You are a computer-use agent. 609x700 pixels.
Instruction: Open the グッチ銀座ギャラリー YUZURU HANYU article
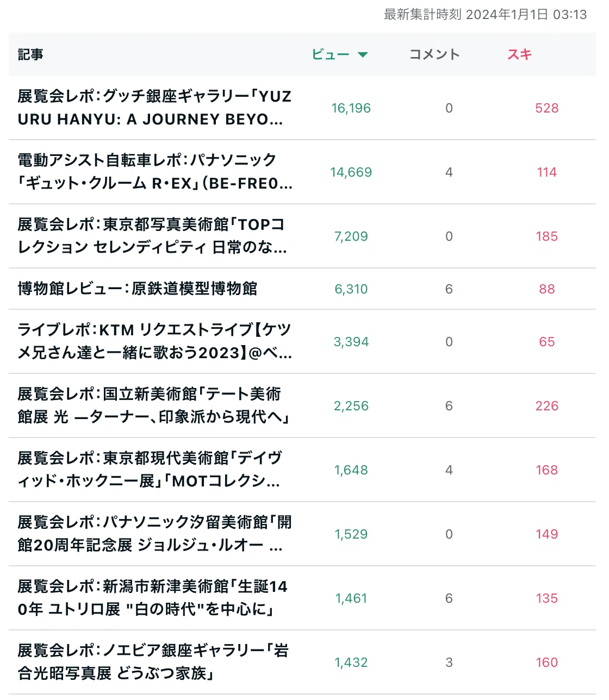[x=155, y=108]
